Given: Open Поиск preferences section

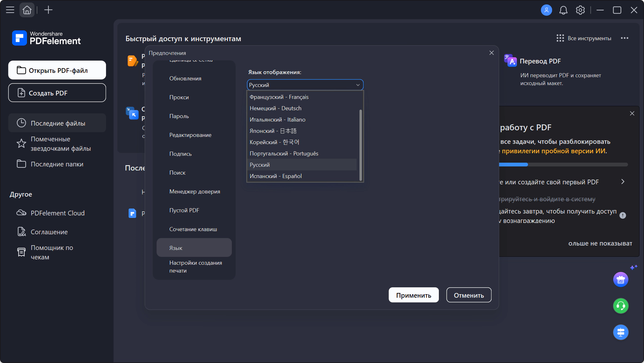Looking at the screenshot, I should click(194, 173).
